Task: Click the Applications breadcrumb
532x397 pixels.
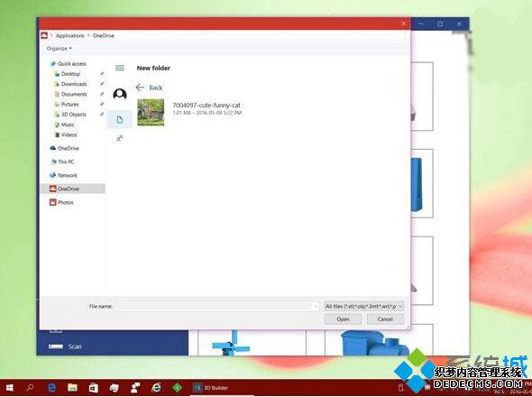Action: 70,36
